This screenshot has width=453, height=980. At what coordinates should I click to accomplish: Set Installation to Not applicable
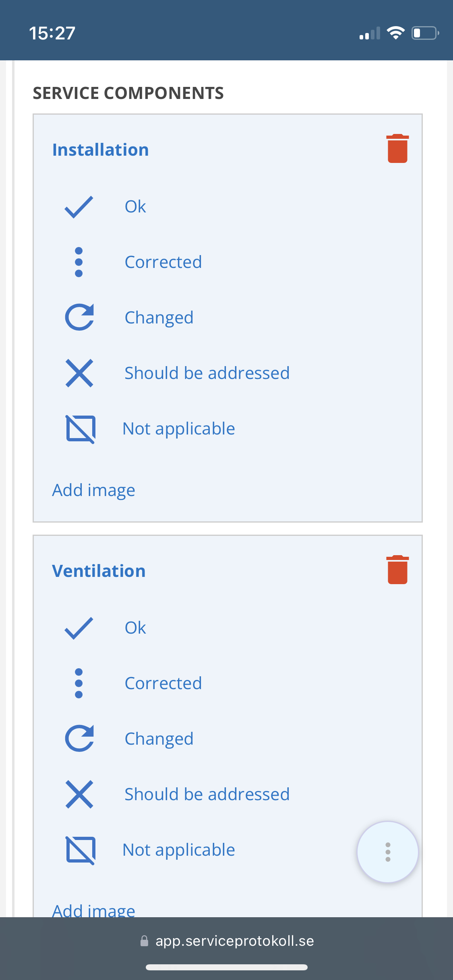click(x=179, y=428)
